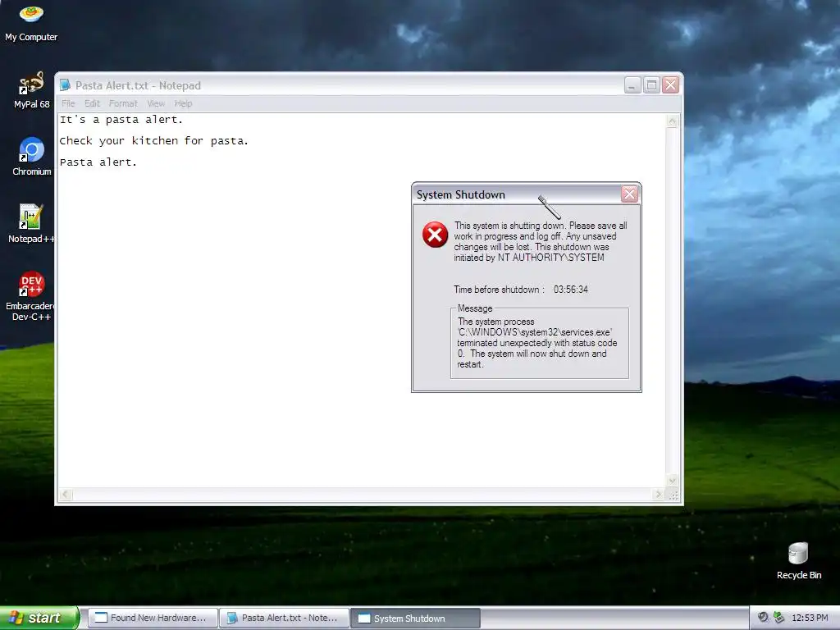Click the System Shutdown taskbar button

[416, 619]
